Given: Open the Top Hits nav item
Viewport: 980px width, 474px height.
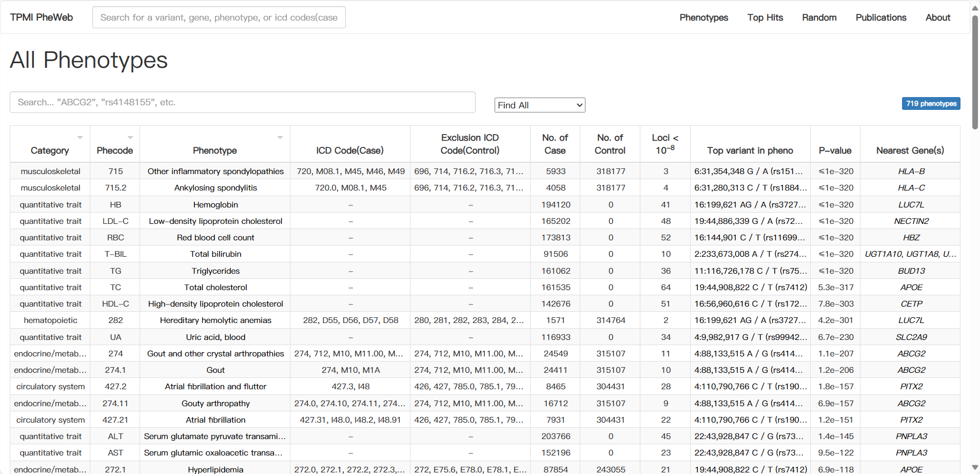Looking at the screenshot, I should click(765, 17).
